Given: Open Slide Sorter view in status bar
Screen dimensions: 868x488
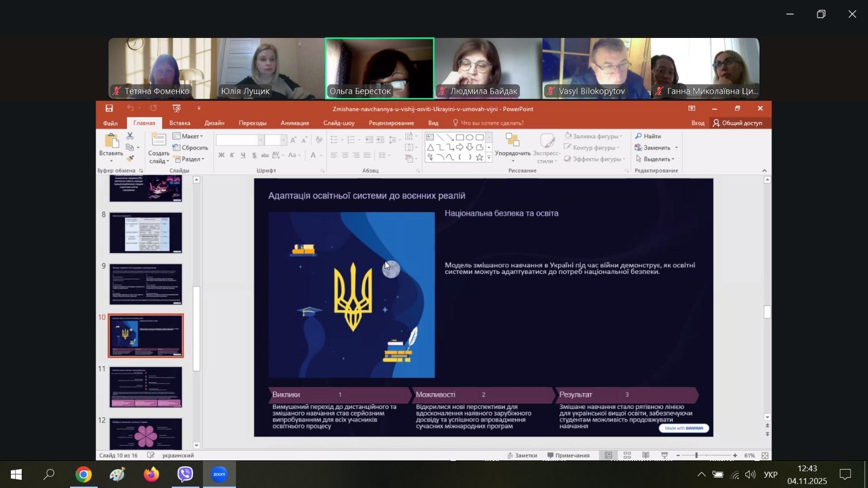Looking at the screenshot, I should 627,455.
